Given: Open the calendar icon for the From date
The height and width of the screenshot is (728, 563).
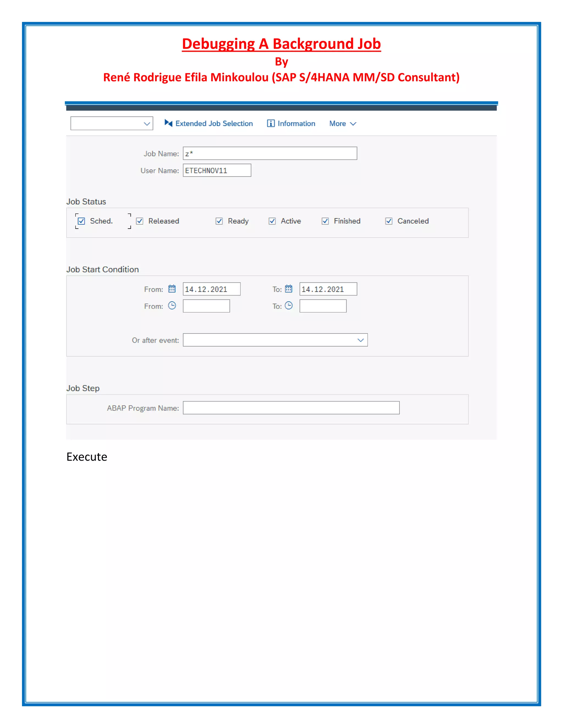Looking at the screenshot, I should tap(172, 289).
